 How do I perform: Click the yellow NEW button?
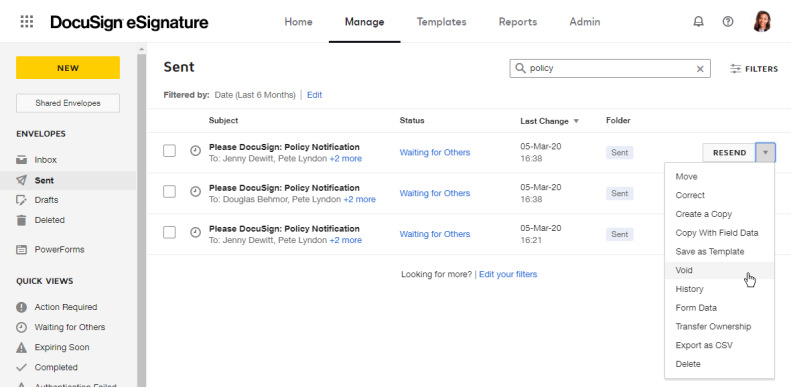click(x=68, y=68)
